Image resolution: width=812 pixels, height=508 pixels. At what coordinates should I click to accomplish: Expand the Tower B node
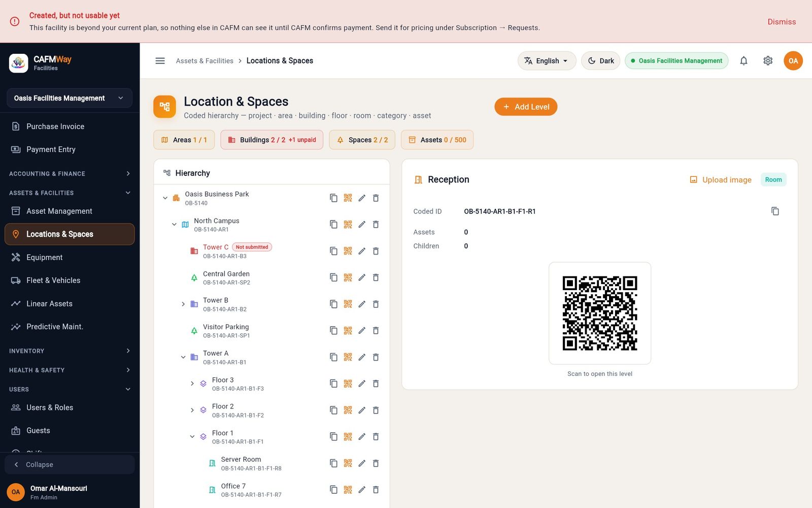point(183,304)
